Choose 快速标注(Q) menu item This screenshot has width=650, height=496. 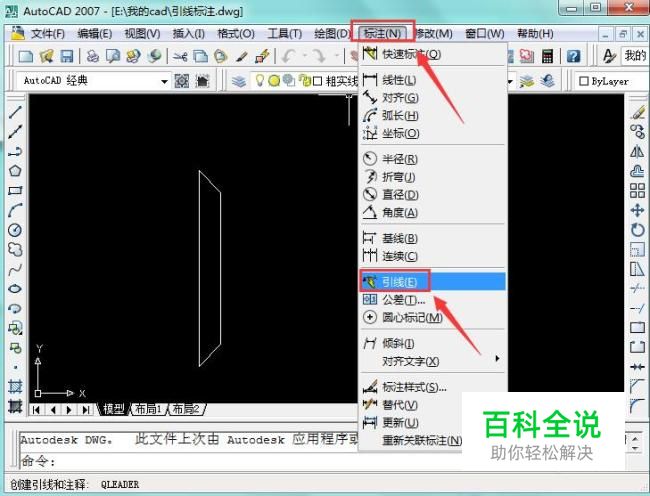[433, 54]
